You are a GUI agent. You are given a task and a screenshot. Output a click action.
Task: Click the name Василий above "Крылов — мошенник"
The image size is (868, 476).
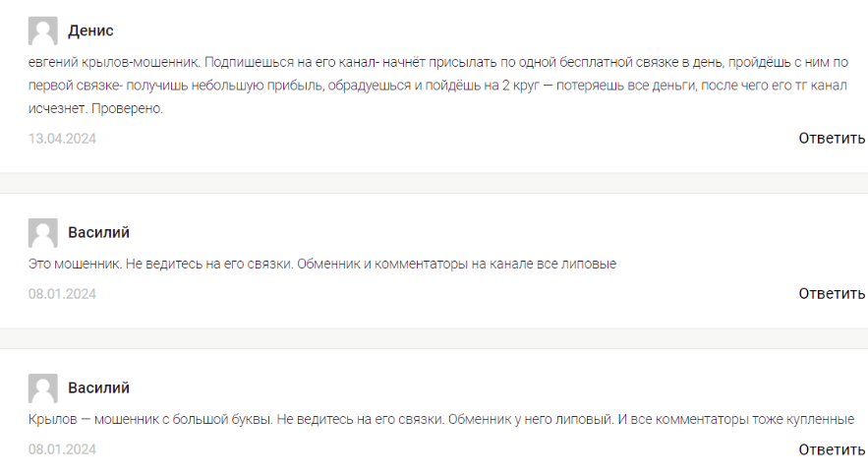click(x=98, y=388)
